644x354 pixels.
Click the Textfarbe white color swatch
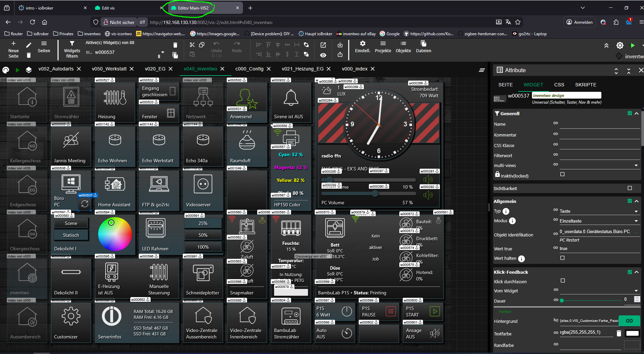coord(632,333)
